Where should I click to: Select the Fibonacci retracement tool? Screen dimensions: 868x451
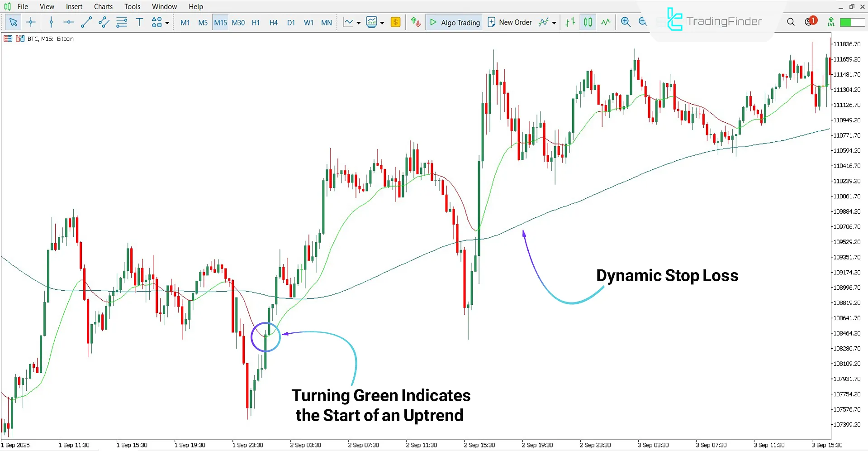coord(122,22)
